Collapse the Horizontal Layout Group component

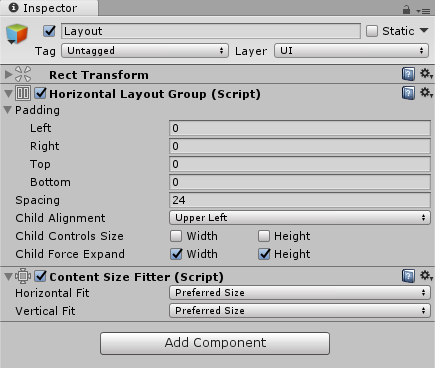pyautogui.click(x=8, y=94)
